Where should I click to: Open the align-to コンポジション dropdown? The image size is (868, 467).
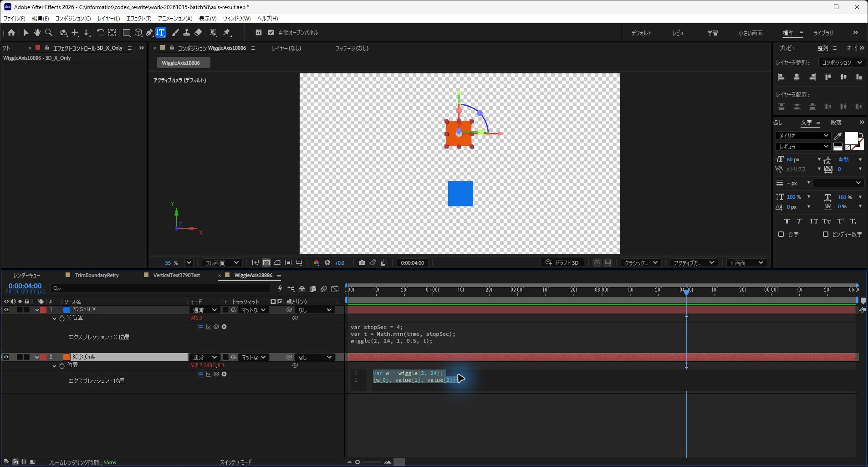(x=842, y=62)
